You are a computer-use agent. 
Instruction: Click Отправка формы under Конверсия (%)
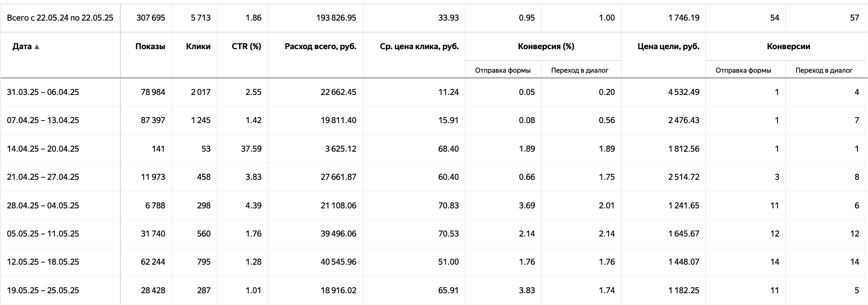click(503, 70)
